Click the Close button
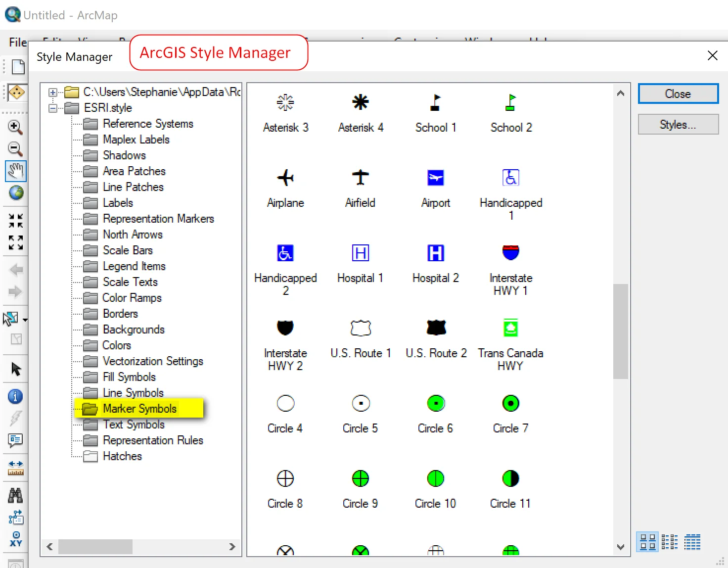The width and height of the screenshot is (728, 568). click(x=678, y=94)
